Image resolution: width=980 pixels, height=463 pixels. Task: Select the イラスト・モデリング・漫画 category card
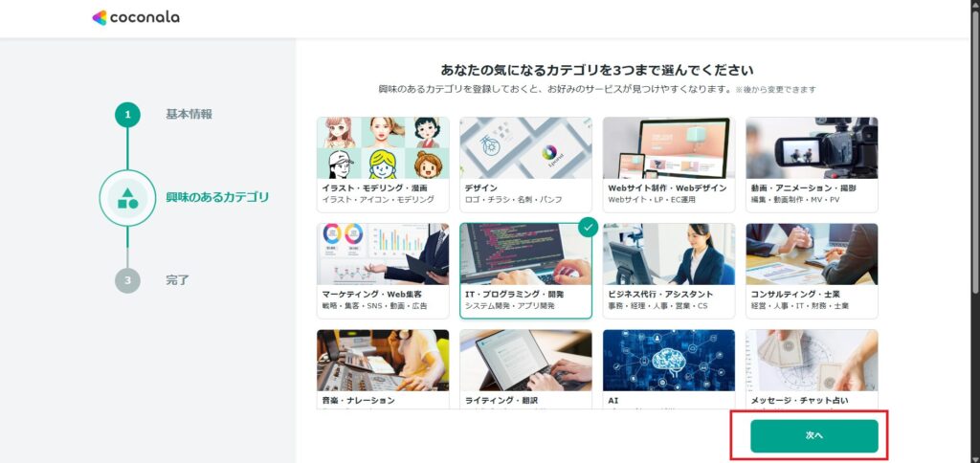pos(383,165)
